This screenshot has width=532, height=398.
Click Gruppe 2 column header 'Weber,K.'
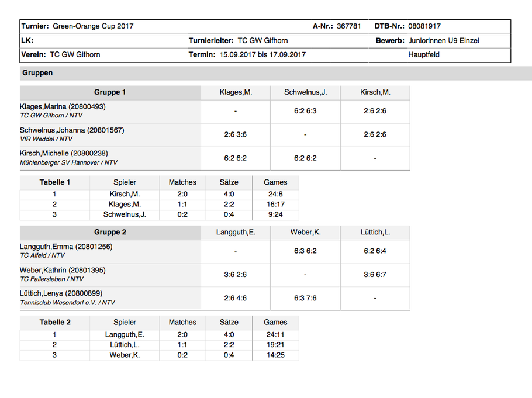[306, 233]
